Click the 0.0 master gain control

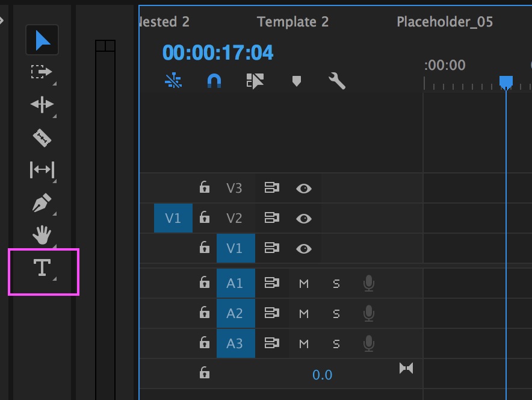322,375
